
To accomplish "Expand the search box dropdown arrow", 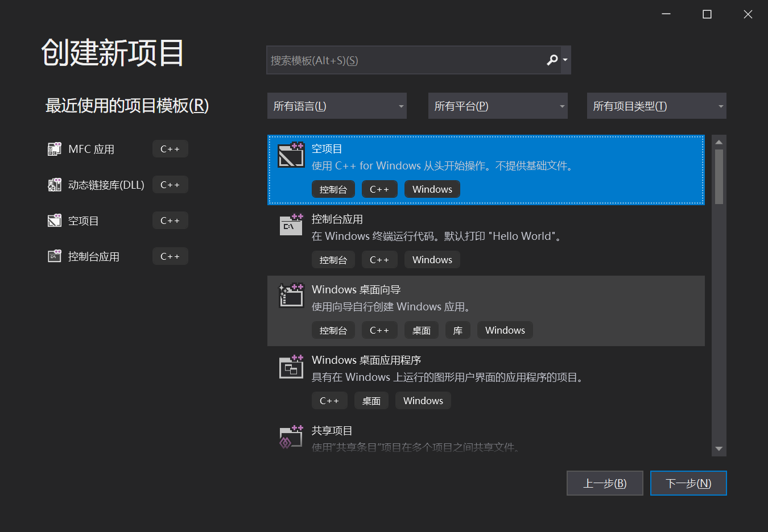I will [x=565, y=60].
